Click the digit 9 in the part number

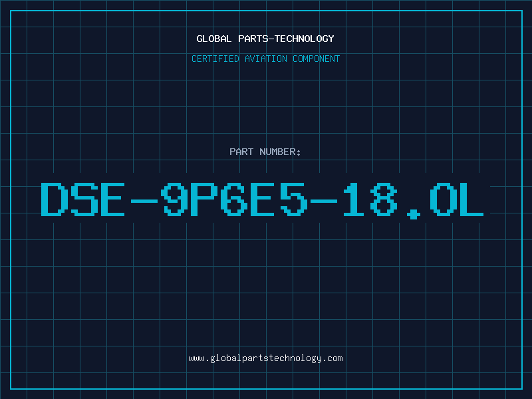point(174,199)
